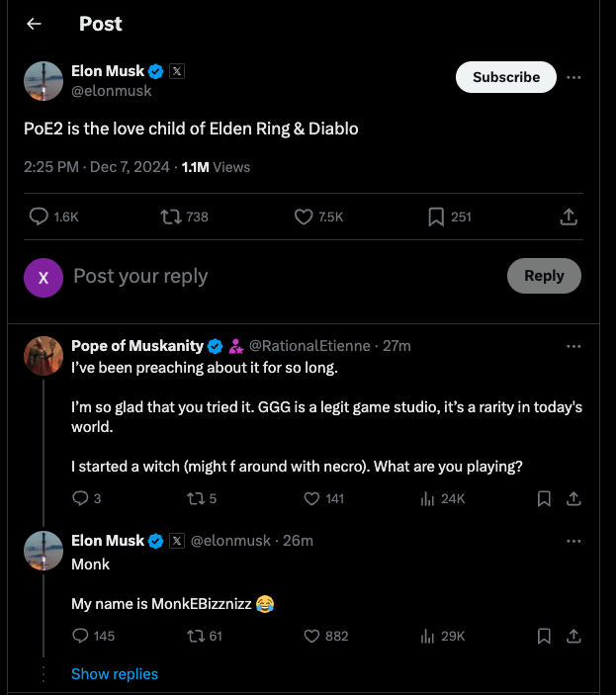Open more options on Elon's Monk reply
The width and height of the screenshot is (616, 695).
click(573, 541)
